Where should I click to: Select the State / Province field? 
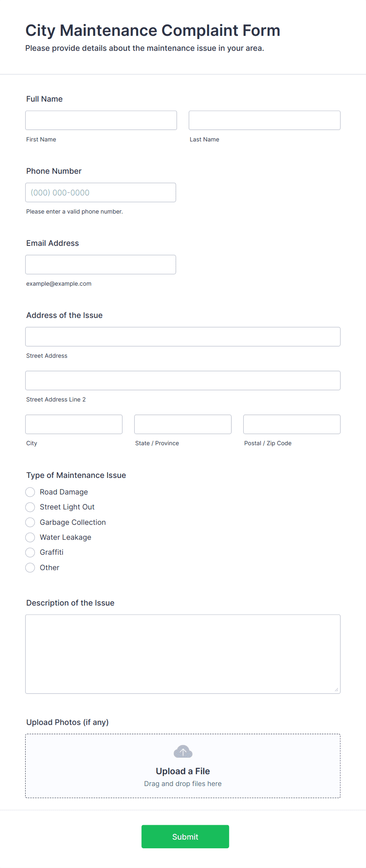(x=182, y=424)
